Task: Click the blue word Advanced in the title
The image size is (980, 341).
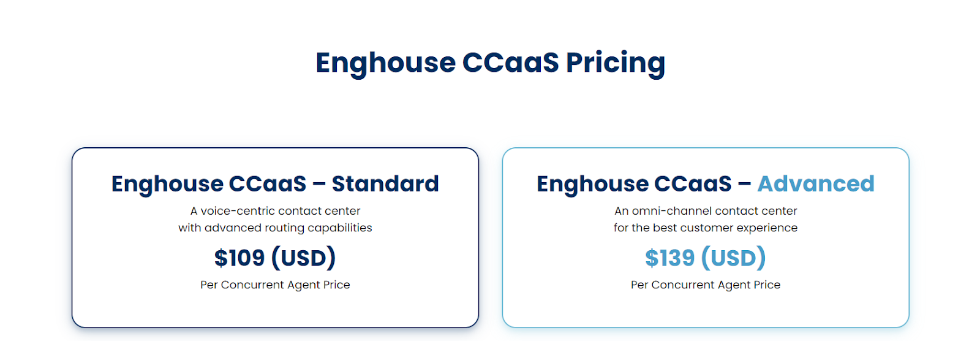Action: 816,184
